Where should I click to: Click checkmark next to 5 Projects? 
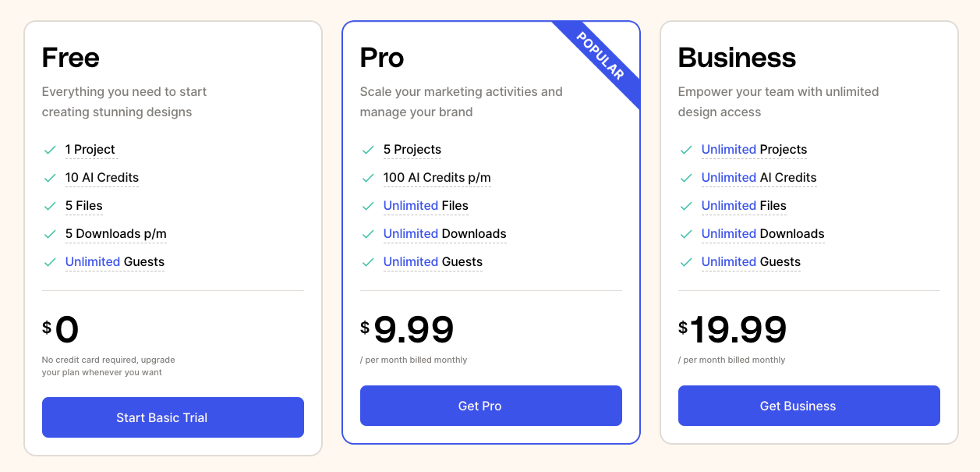pyautogui.click(x=368, y=150)
